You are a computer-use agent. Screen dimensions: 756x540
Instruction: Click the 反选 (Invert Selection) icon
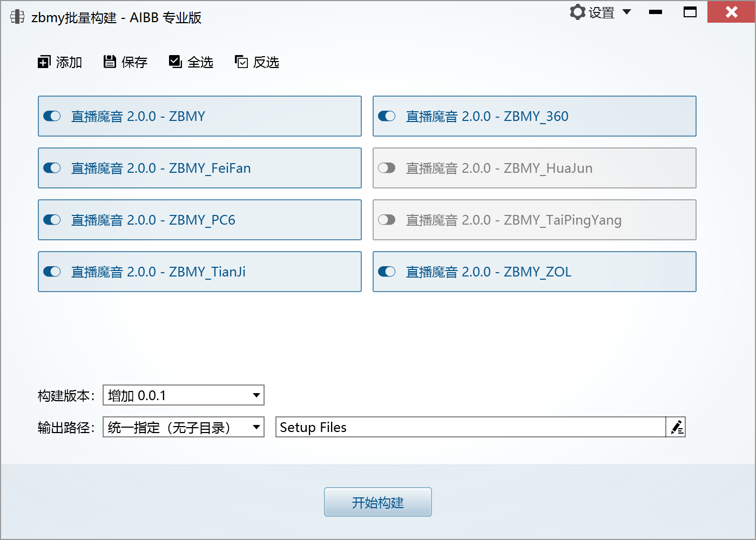pos(241,62)
